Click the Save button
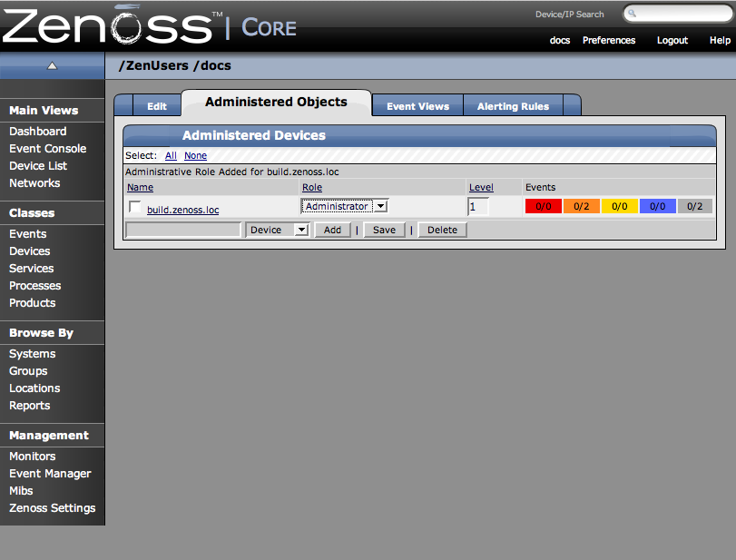Viewport: 736px width, 560px height. tap(384, 230)
